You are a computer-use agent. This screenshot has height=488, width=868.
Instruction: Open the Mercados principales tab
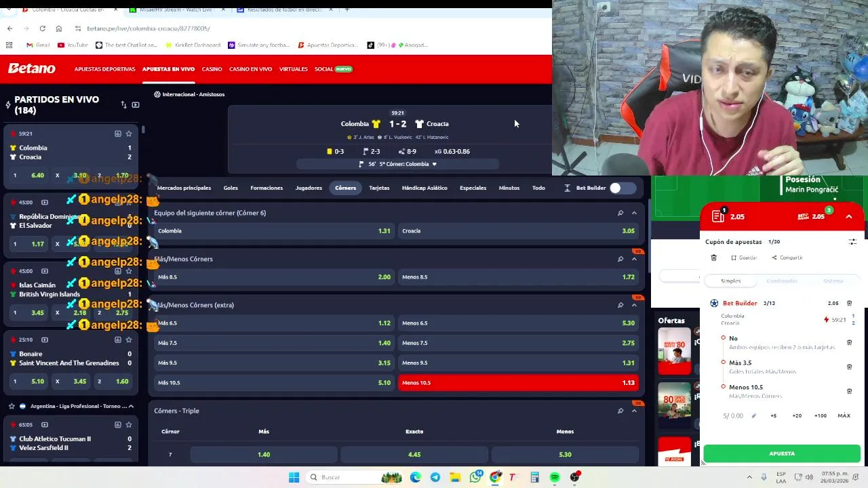pos(184,188)
